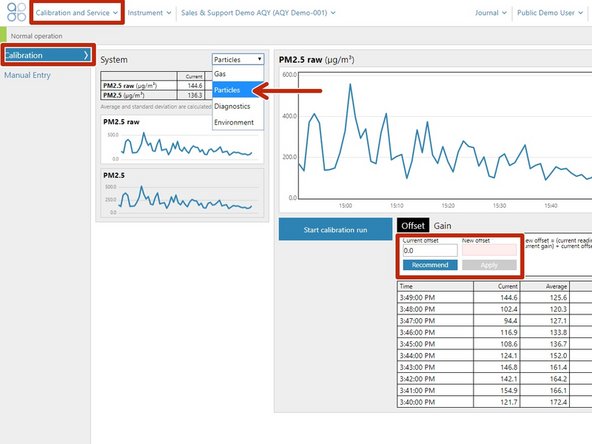
Task: Click the Aeroqual logo icon
Action: click(x=17, y=12)
